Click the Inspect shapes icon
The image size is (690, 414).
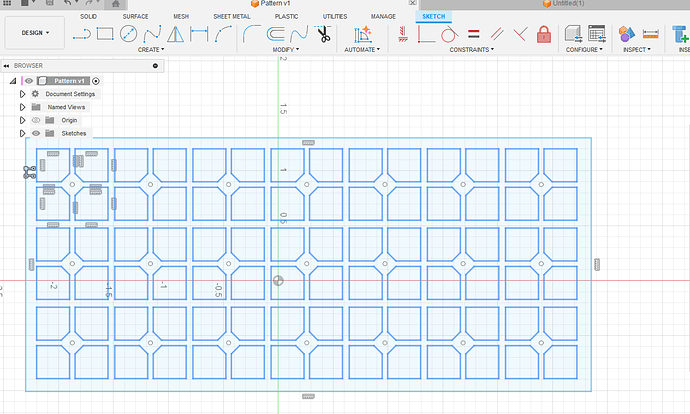pyautogui.click(x=627, y=34)
